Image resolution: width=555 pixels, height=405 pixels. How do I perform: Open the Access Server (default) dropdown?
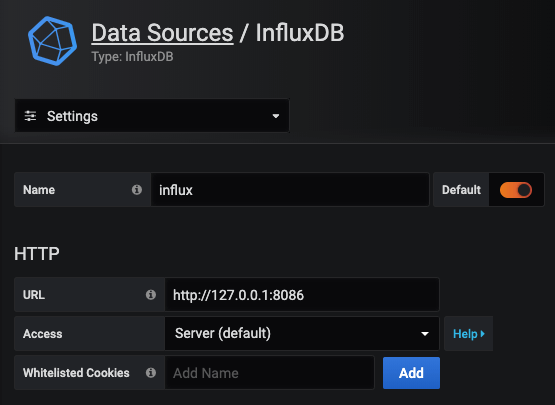(302, 333)
